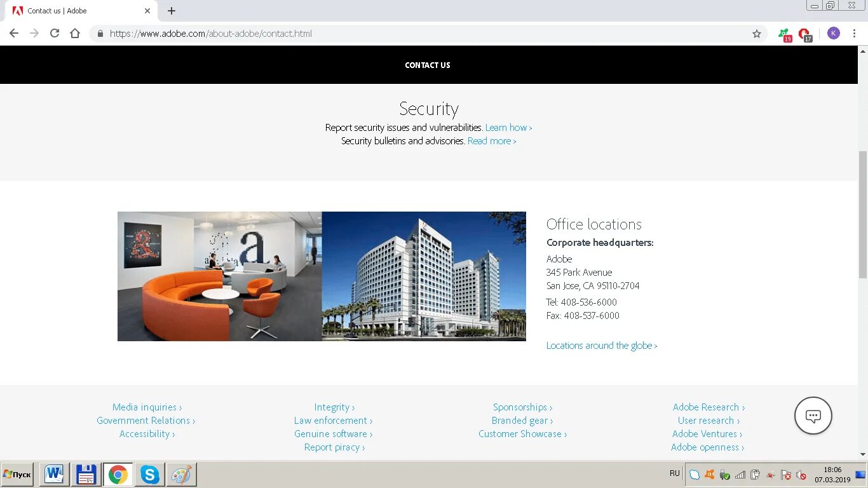Open the Chrome profile avatar K
Screen dimensions: 868x488
833,34
